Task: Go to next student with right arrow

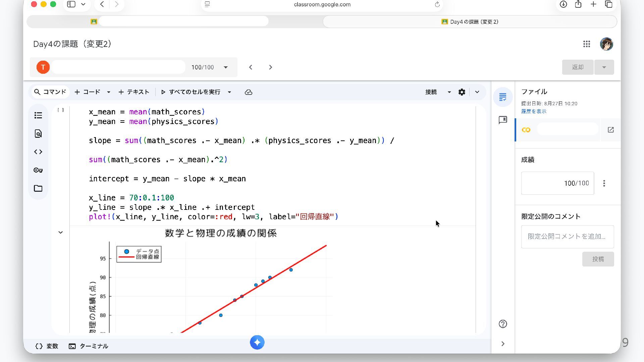Action: click(270, 67)
